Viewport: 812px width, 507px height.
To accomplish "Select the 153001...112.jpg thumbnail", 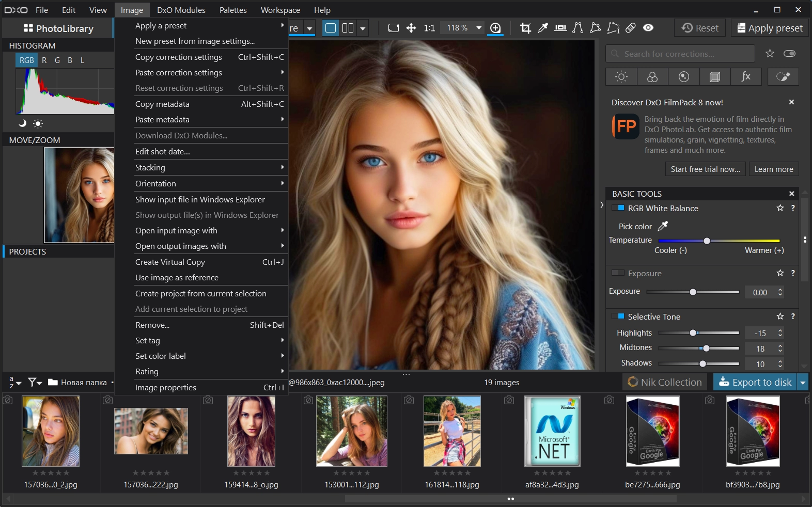I will point(352,432).
